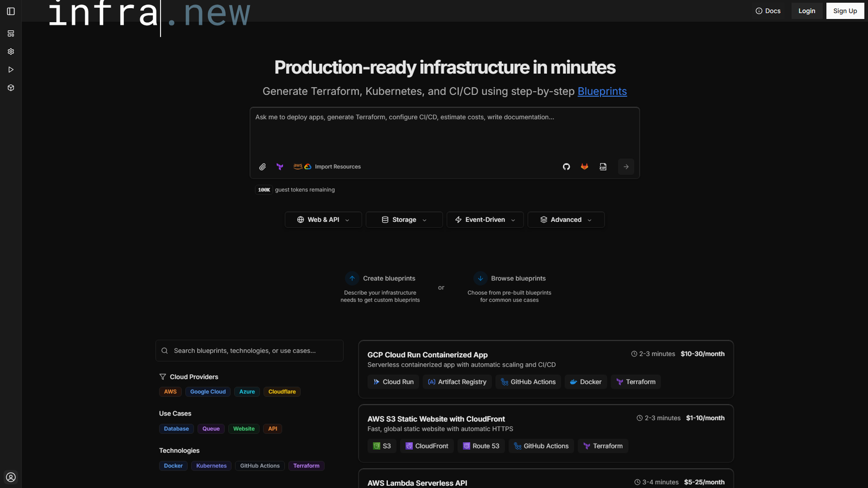
Task: Attach a file using the paperclip icon
Action: [x=263, y=166]
